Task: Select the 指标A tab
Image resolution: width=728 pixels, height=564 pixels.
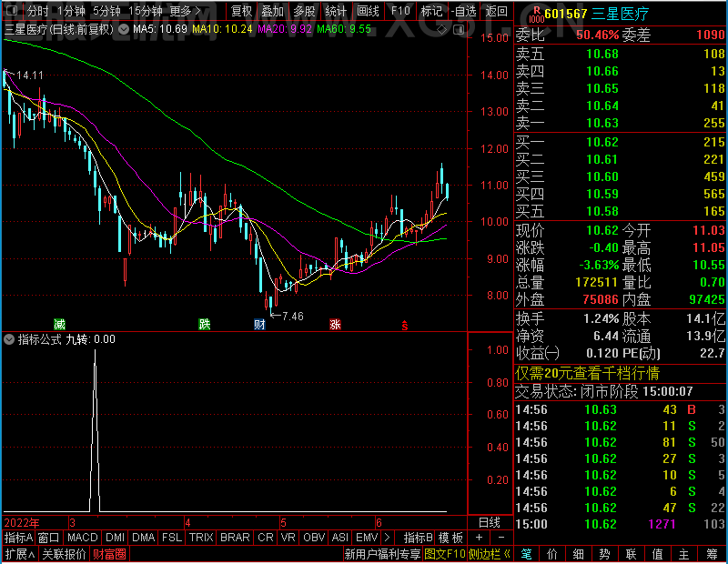Action: [18, 538]
